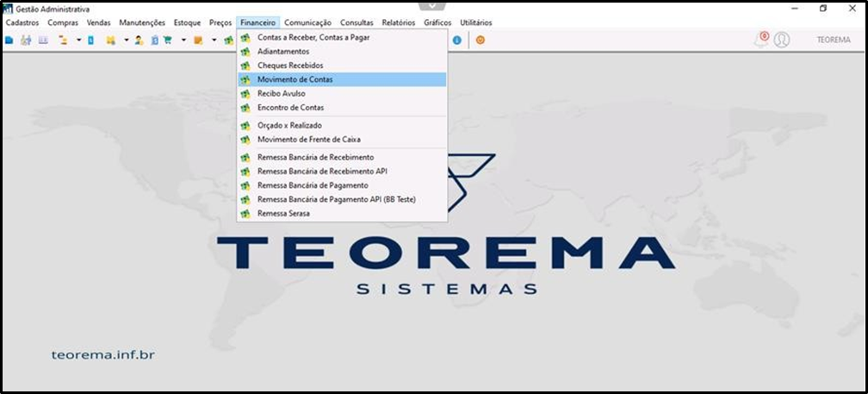Open Contas a Receber, Contas a Pagar

coord(342,38)
